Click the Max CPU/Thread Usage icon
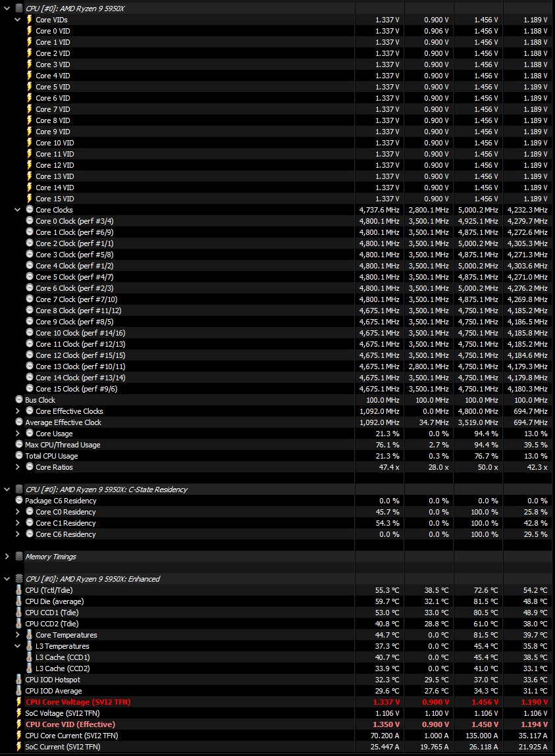 [x=19, y=445]
